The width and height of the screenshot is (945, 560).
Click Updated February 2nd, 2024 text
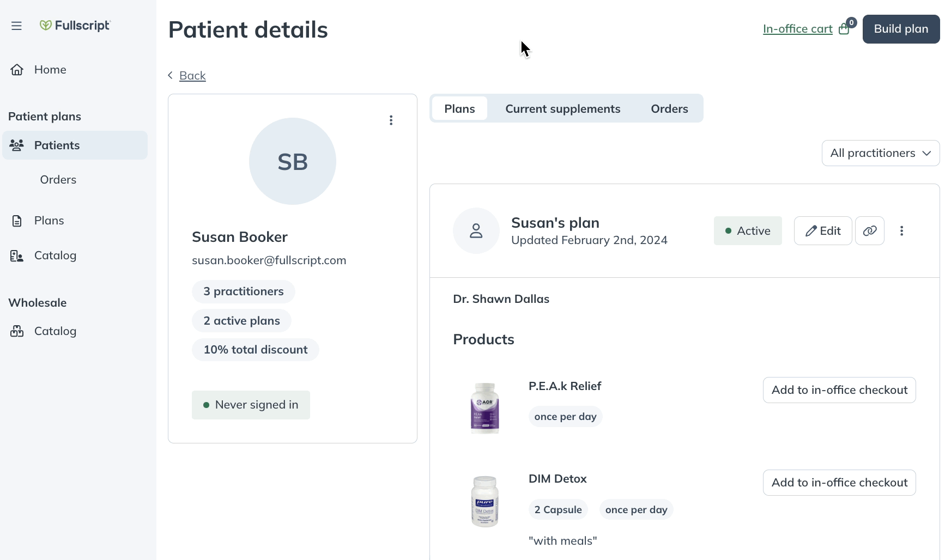point(589,240)
